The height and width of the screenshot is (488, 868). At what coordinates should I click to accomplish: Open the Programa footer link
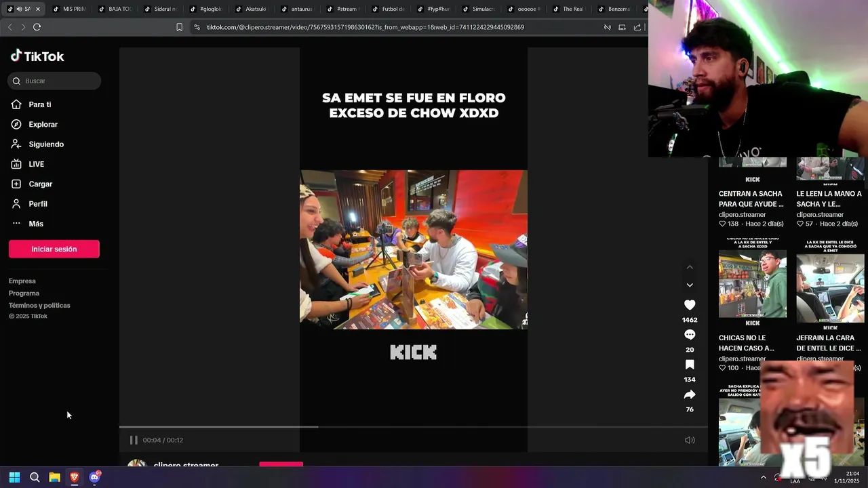(24, 293)
